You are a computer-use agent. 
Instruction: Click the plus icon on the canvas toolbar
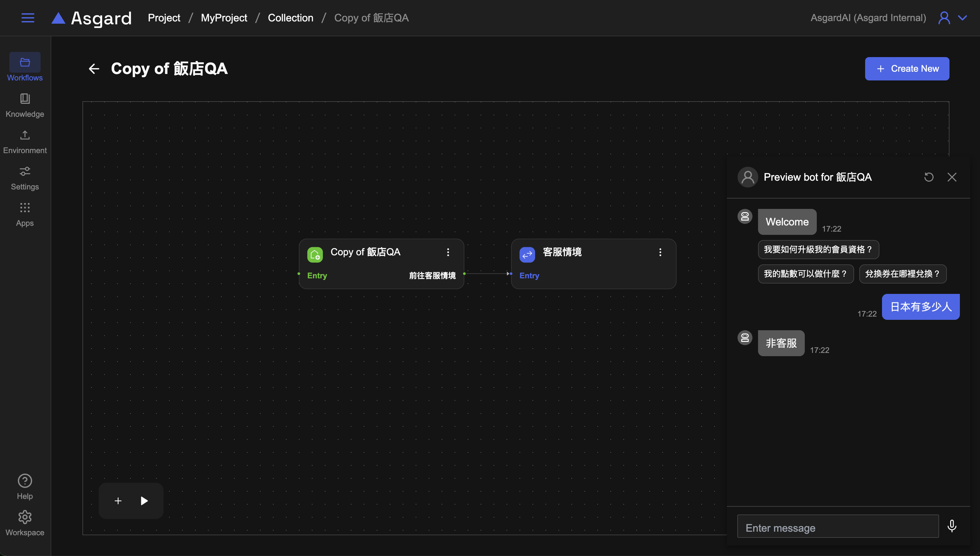(118, 501)
